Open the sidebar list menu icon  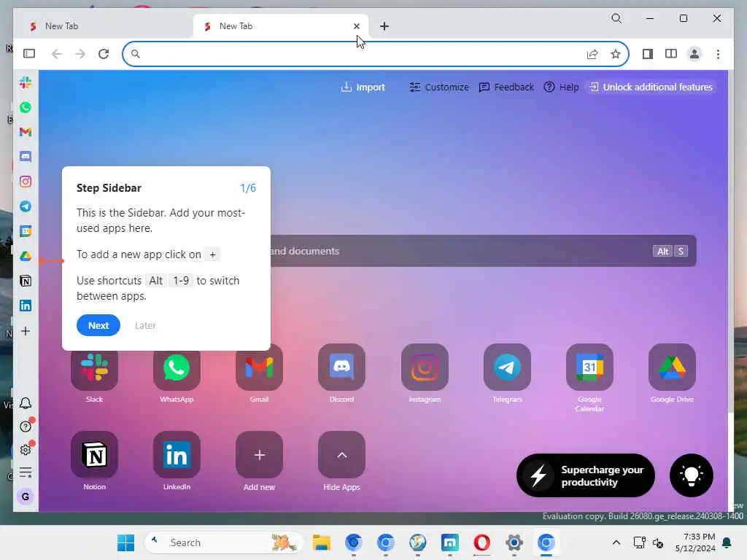coord(26,472)
